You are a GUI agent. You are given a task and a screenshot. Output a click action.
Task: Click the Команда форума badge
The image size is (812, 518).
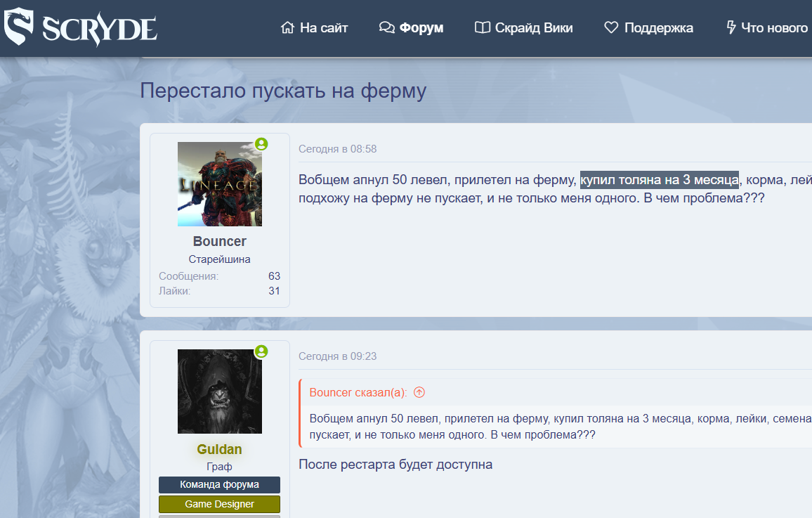coord(220,485)
